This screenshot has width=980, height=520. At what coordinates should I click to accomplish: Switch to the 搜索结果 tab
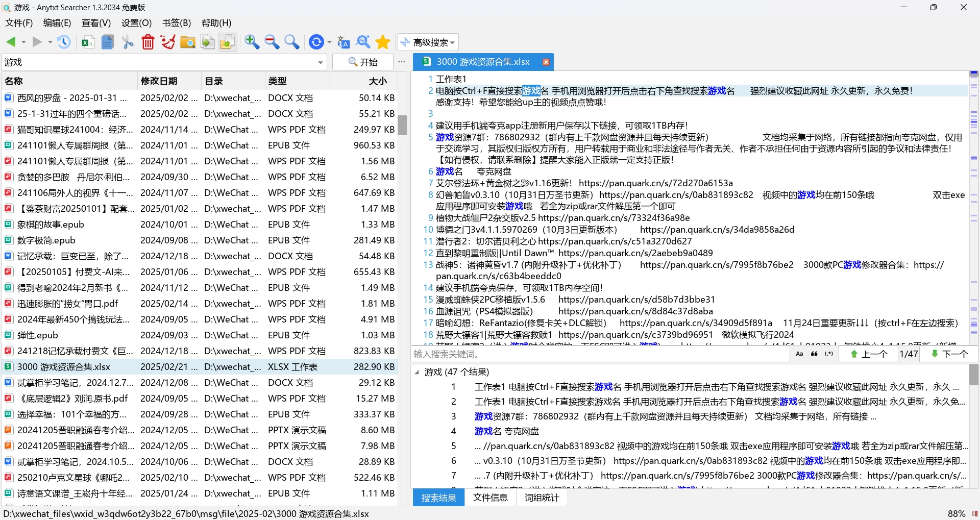coord(438,498)
